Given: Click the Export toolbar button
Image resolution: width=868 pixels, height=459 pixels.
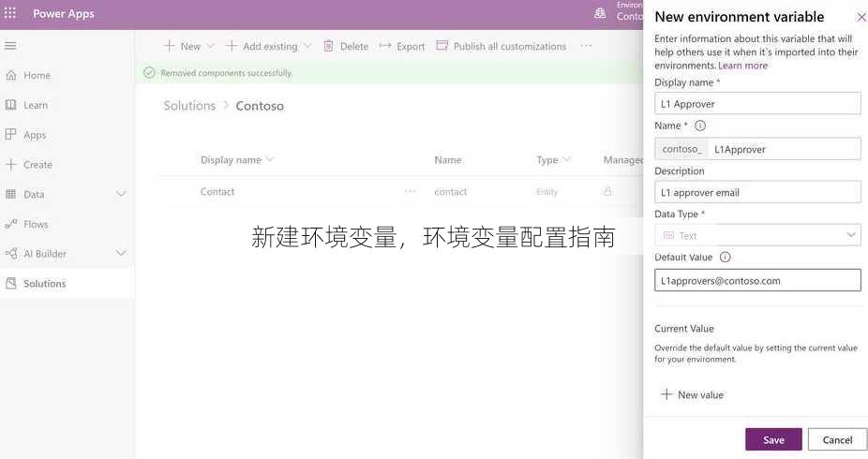Looking at the screenshot, I should (x=402, y=46).
